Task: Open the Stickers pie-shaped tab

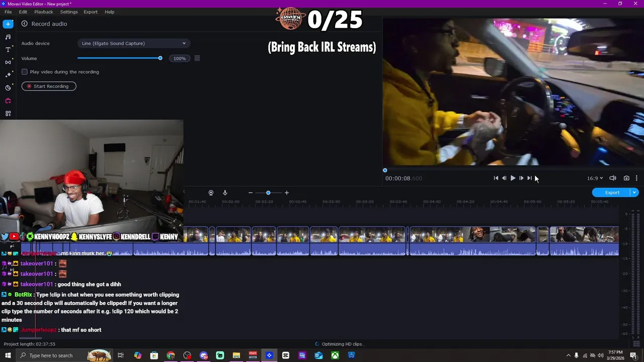Action: (x=8, y=88)
